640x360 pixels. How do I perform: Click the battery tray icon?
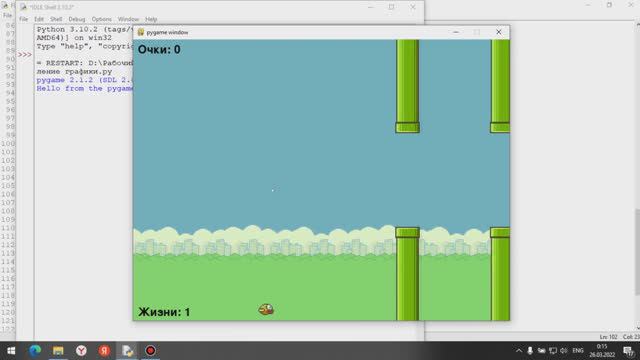pos(541,351)
